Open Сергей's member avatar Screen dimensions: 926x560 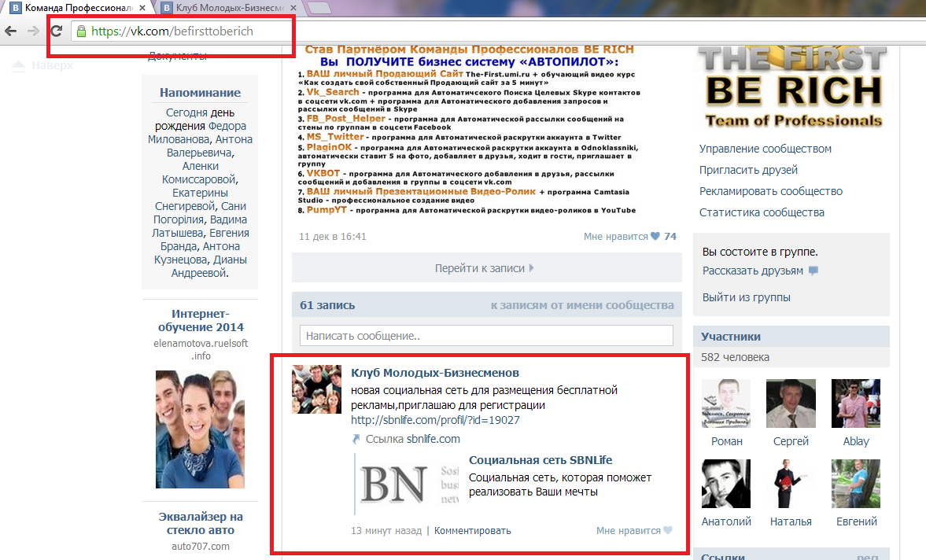[791, 403]
